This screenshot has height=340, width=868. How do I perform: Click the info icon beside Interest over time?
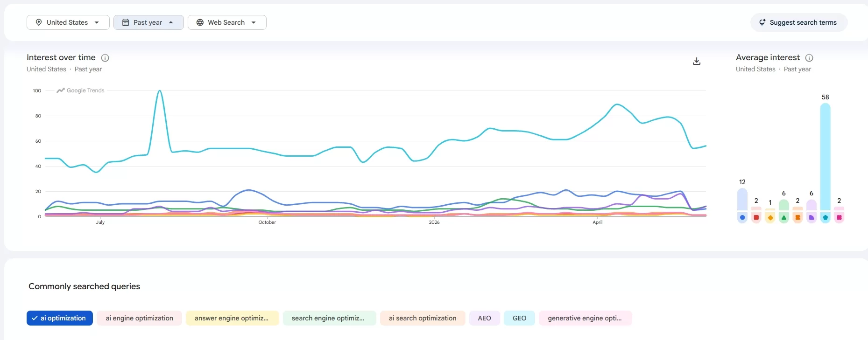[105, 58]
